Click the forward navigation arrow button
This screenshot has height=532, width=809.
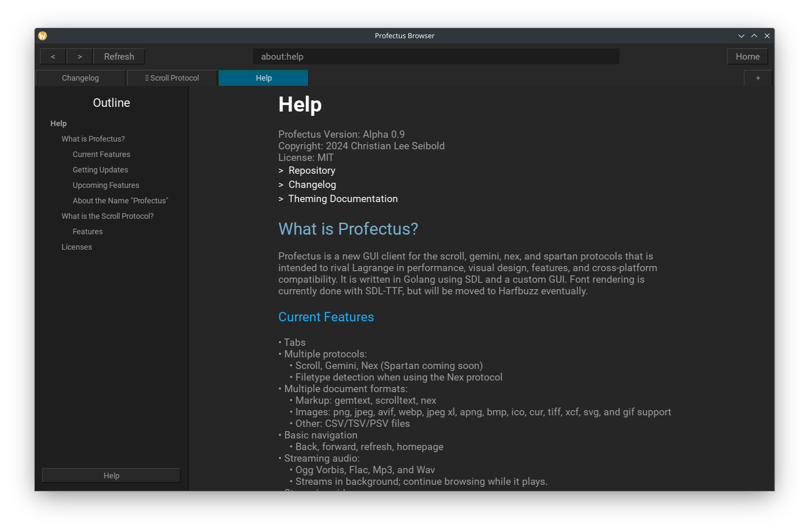(x=79, y=57)
